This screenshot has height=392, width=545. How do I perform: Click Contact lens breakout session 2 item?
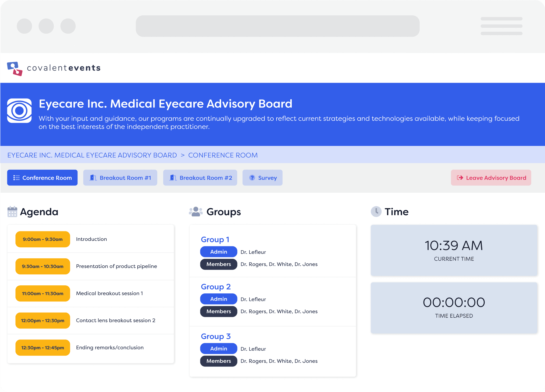(116, 320)
